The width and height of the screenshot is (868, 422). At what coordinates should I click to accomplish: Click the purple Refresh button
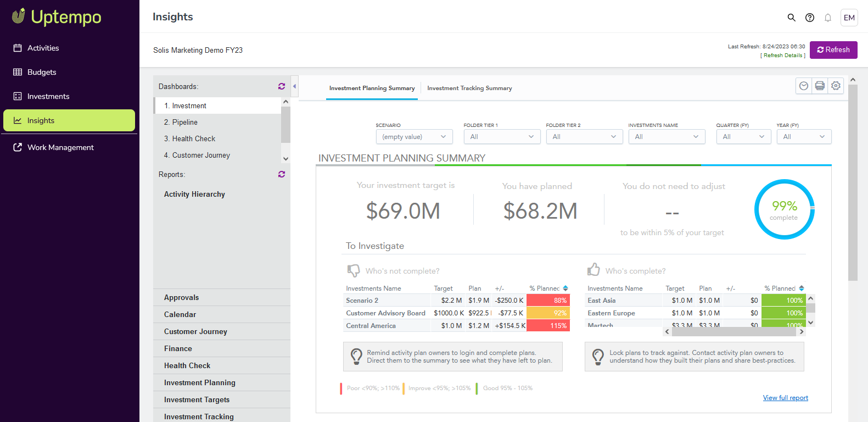pos(833,49)
